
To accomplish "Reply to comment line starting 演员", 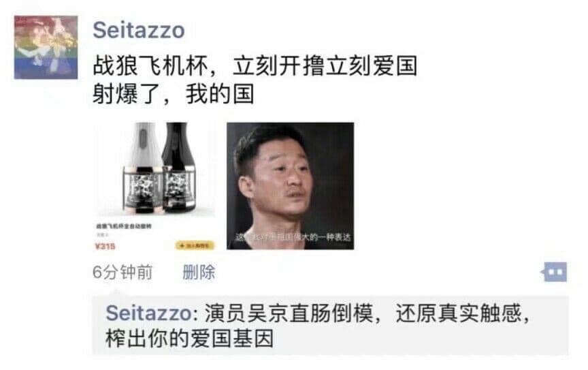I will pyautogui.click(x=367, y=313).
